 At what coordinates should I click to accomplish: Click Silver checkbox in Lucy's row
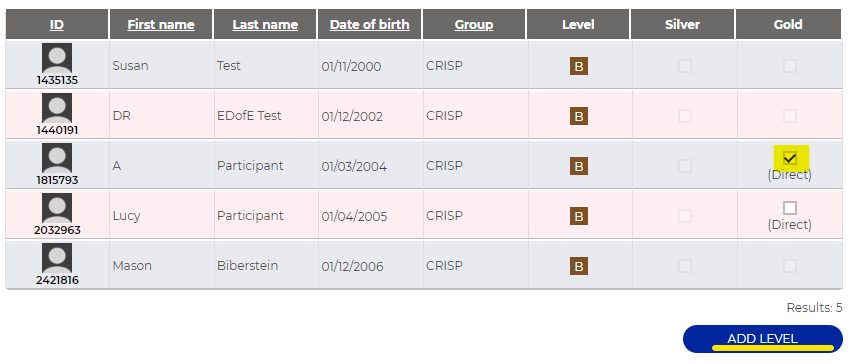click(684, 216)
